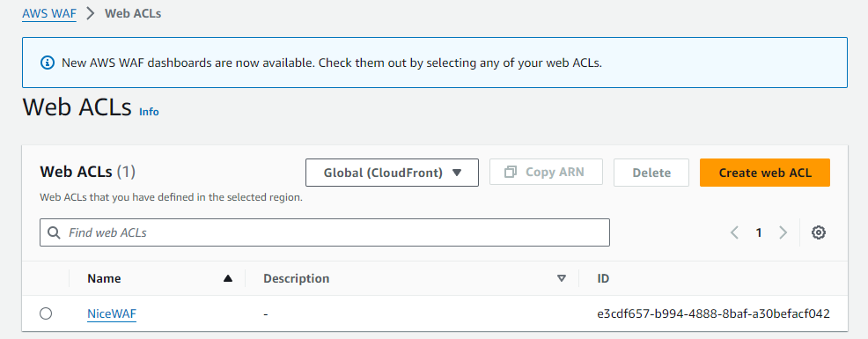Focus the Find web ACLs search field
This screenshot has width=868, height=339.
pyautogui.click(x=324, y=232)
